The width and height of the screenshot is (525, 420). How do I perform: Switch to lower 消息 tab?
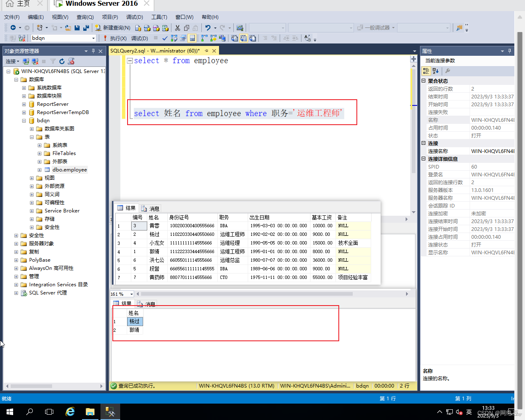tap(146, 304)
